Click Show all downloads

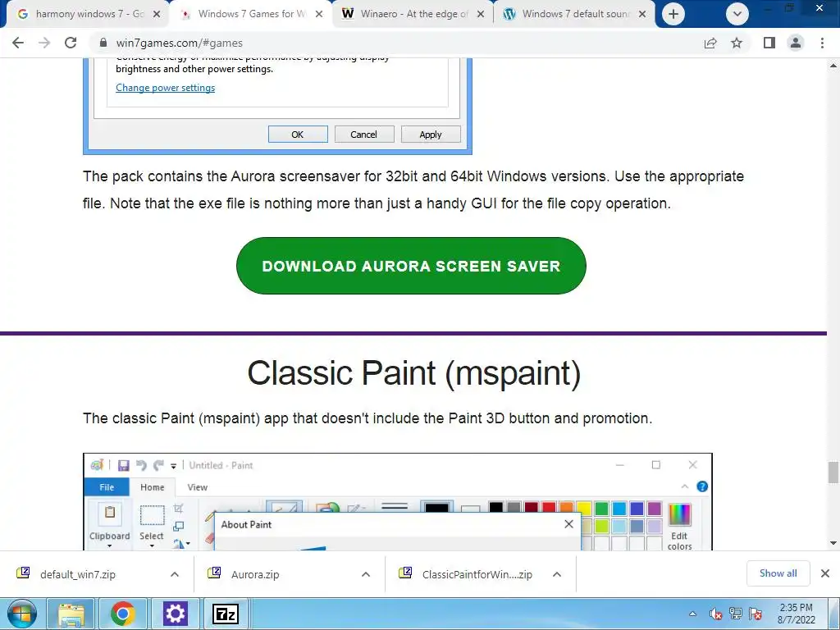tap(778, 573)
